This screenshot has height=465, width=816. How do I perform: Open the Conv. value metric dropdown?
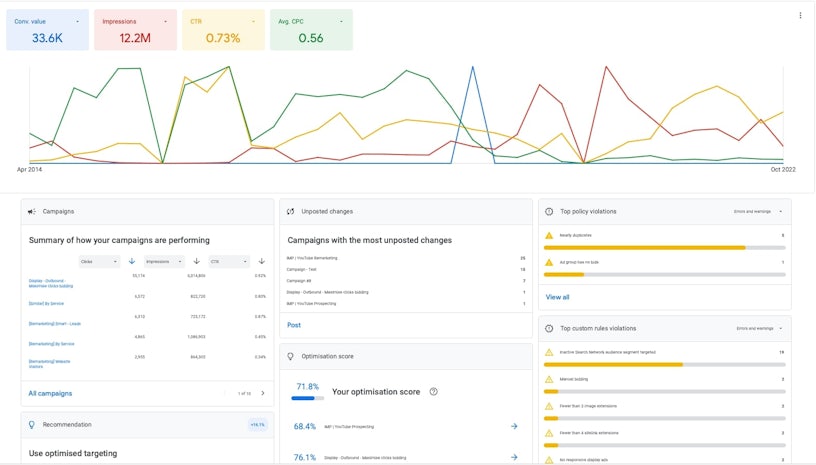(x=78, y=20)
